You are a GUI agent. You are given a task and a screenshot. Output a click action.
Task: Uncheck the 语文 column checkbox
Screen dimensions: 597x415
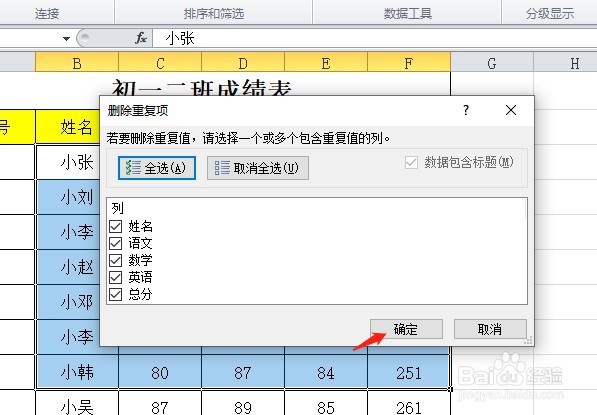[115, 243]
